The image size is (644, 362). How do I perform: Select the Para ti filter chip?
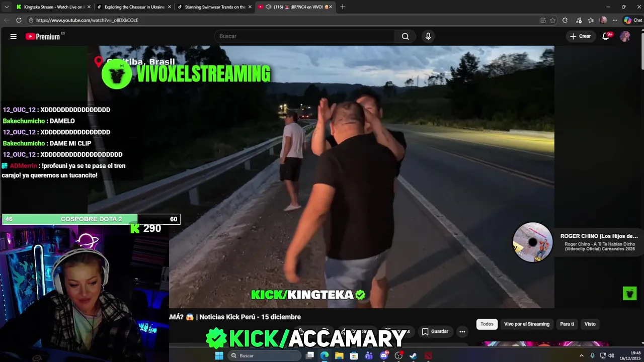coord(567,324)
